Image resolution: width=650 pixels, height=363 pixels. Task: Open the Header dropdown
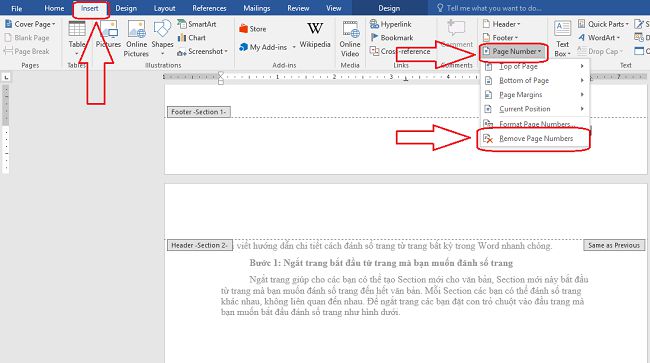coord(501,24)
